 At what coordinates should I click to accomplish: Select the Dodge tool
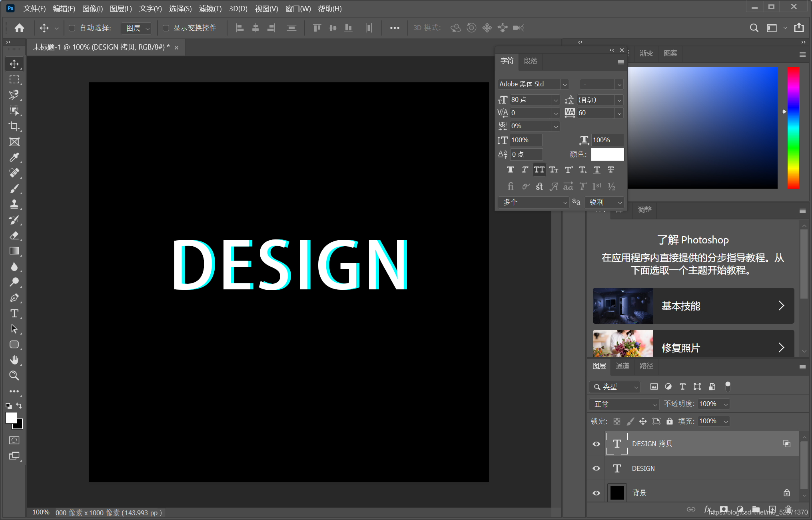tap(14, 282)
